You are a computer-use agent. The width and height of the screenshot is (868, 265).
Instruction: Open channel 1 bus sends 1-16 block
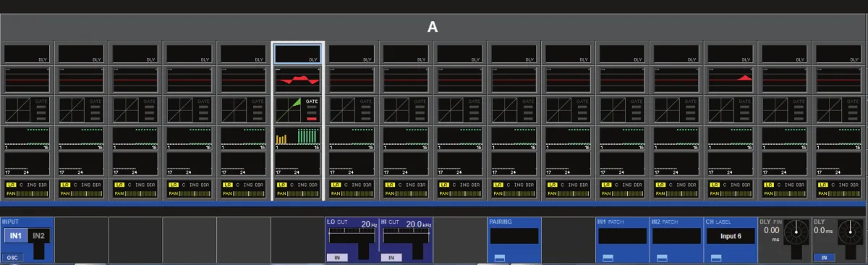point(27,138)
